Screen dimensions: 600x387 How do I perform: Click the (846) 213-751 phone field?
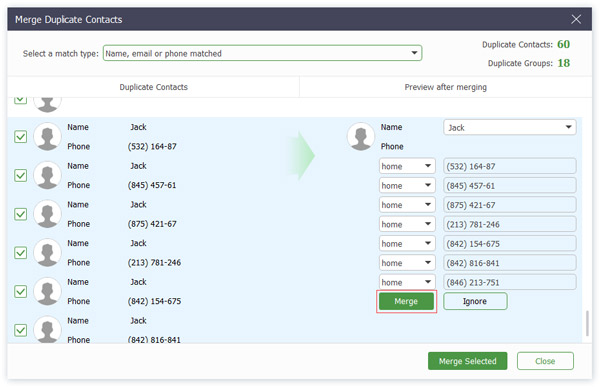click(510, 282)
